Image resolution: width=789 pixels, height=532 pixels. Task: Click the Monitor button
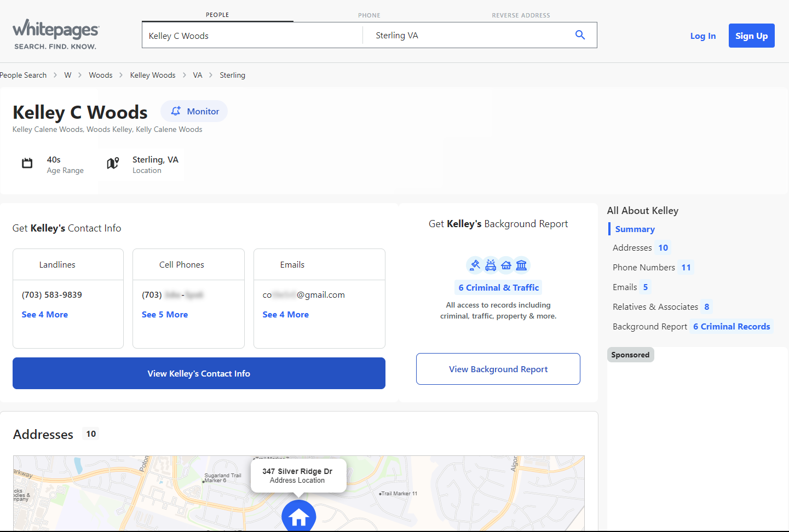pos(194,111)
